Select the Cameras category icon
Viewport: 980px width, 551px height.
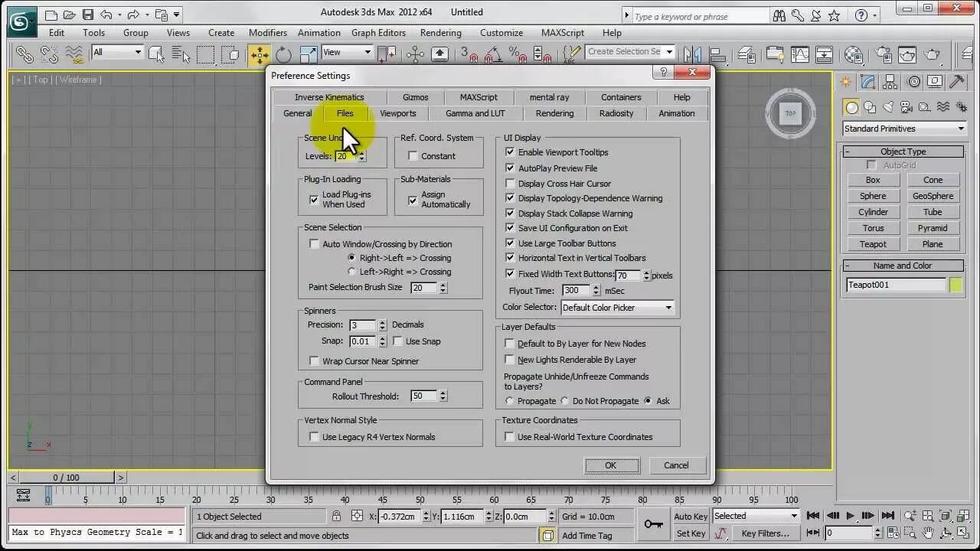[906, 107]
